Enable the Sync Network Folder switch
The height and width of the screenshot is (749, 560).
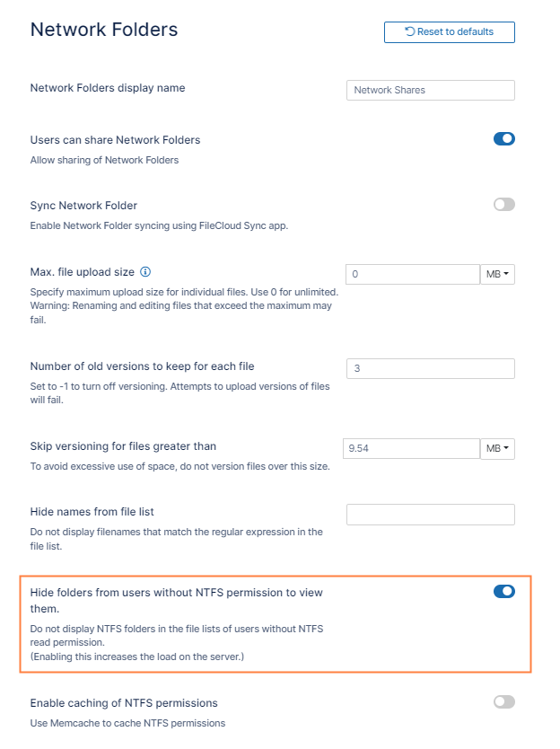coord(503,205)
